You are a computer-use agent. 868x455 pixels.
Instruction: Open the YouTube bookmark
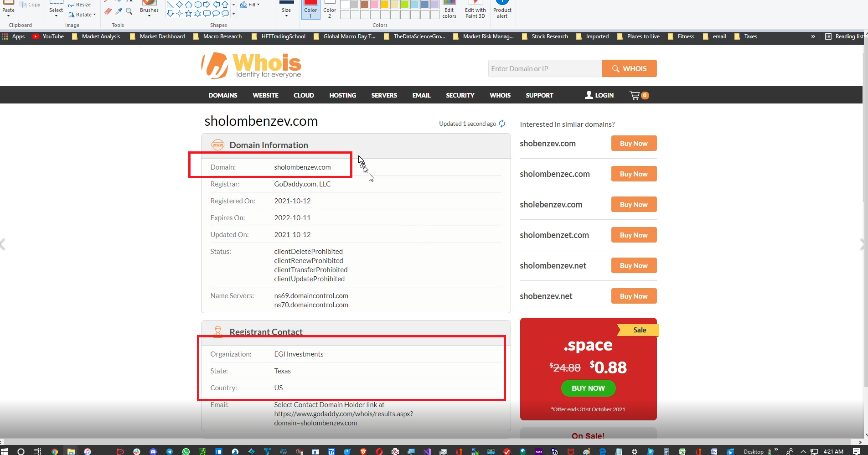click(x=48, y=36)
